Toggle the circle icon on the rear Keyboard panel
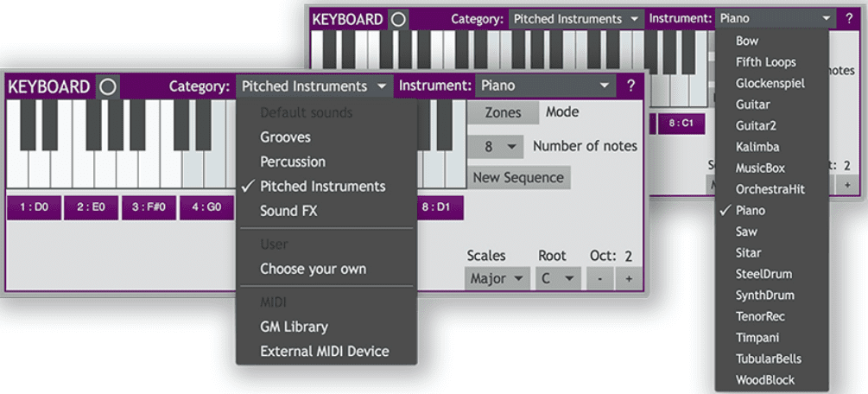Viewport: 868px width, 394px height. [398, 19]
